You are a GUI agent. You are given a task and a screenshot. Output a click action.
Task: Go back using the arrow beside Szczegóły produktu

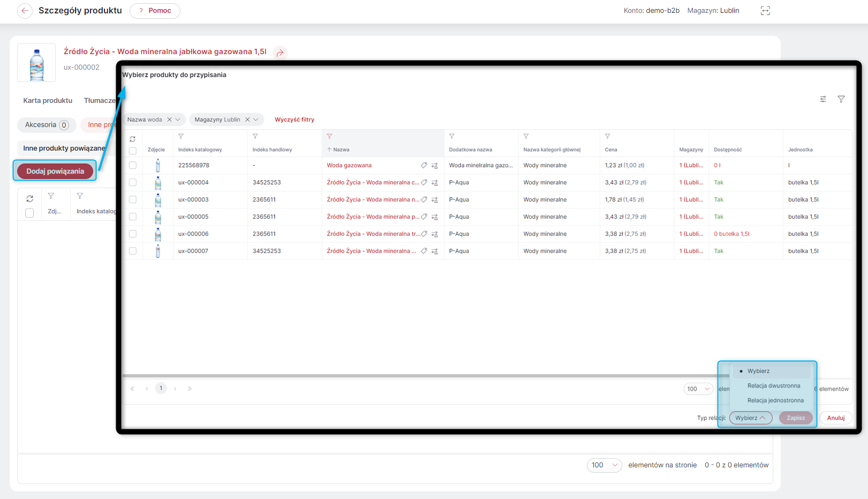point(25,11)
